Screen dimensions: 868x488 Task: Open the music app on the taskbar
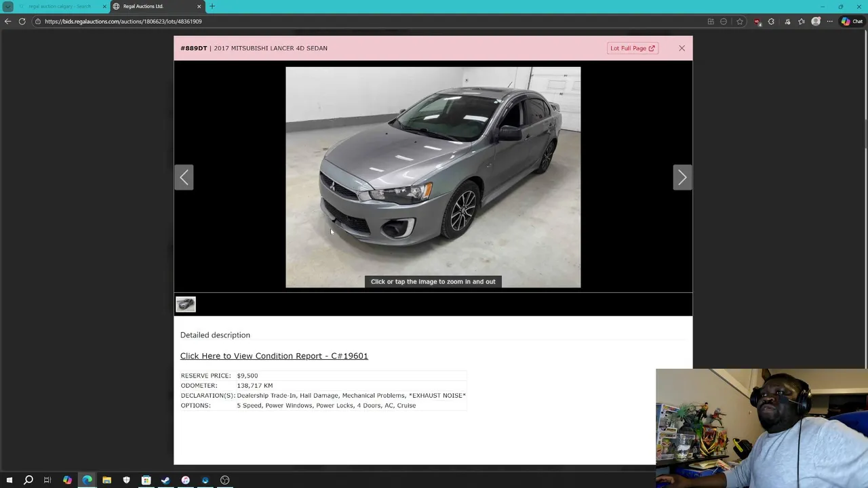[x=185, y=480]
